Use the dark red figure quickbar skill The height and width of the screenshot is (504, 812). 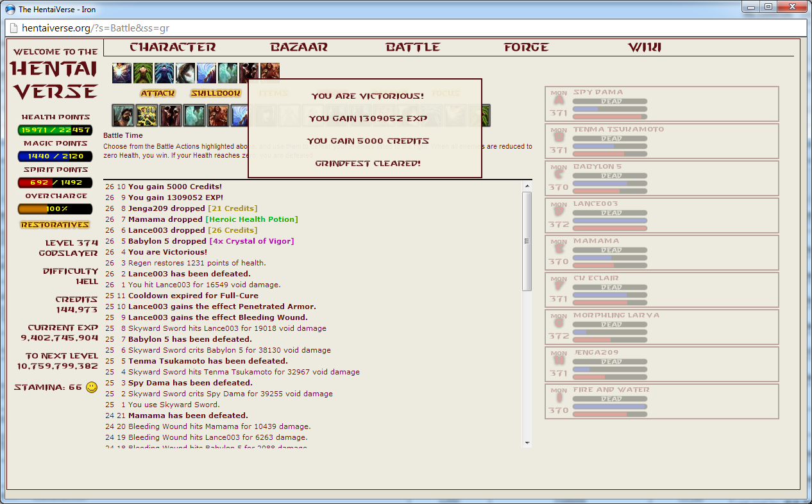[x=171, y=116]
